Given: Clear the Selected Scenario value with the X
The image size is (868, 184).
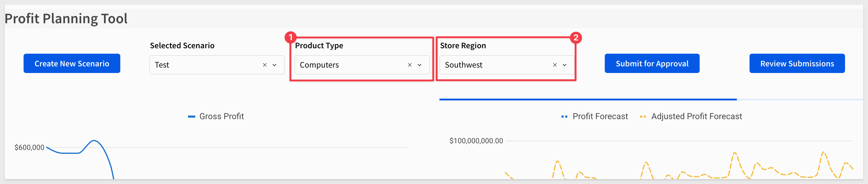Looking at the screenshot, I should [x=264, y=65].
